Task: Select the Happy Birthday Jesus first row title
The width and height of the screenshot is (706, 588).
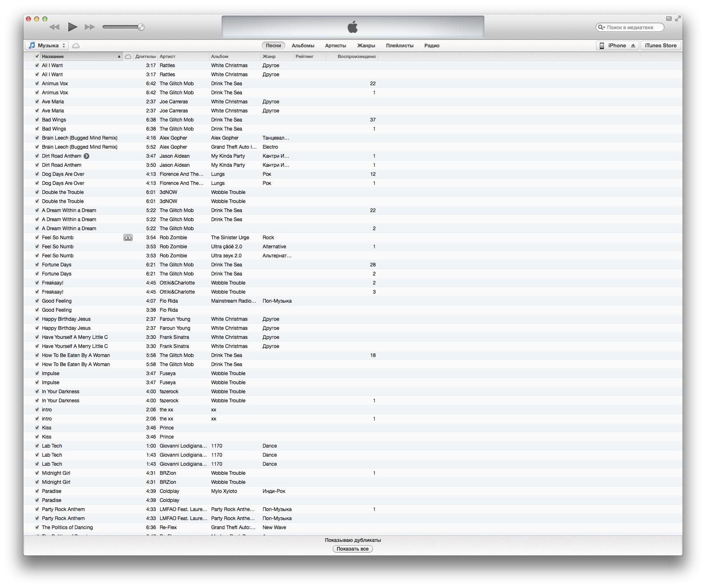Action: [x=66, y=319]
